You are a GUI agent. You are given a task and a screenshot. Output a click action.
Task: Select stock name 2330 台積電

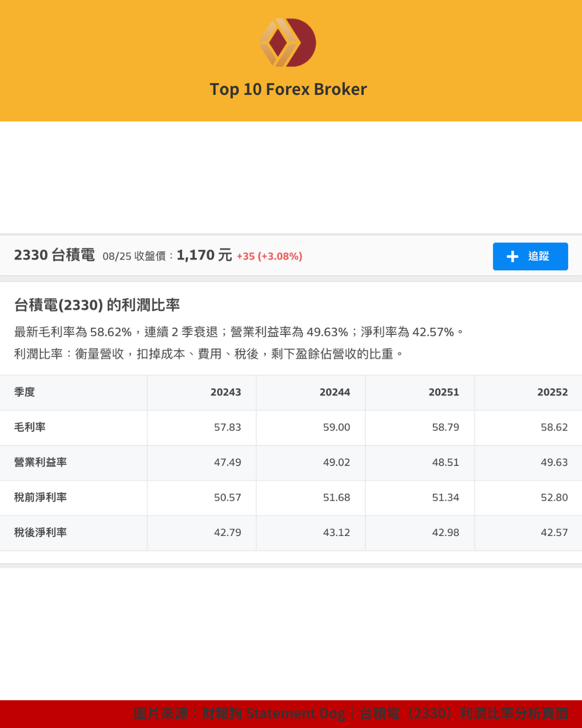(x=54, y=255)
